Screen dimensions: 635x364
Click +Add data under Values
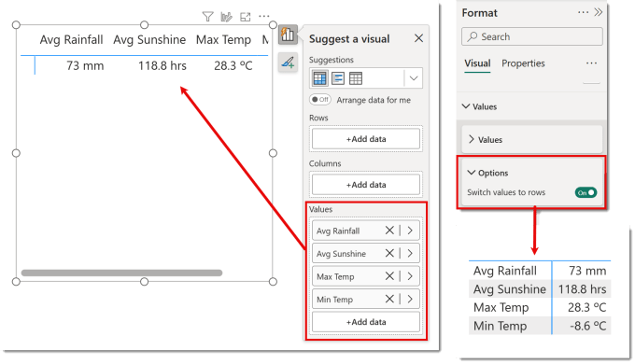[x=366, y=322]
